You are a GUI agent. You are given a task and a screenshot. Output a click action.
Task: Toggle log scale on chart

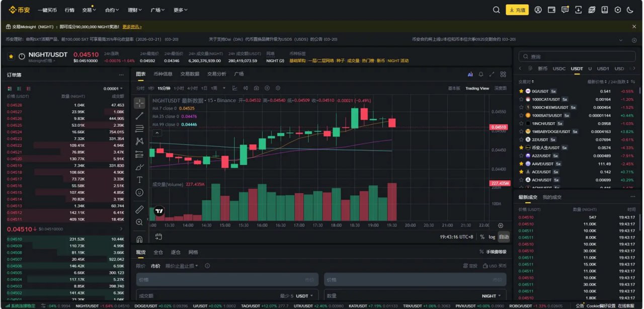click(492, 237)
